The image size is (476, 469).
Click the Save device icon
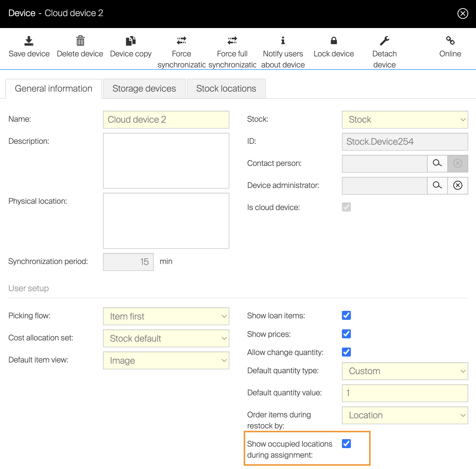click(29, 41)
